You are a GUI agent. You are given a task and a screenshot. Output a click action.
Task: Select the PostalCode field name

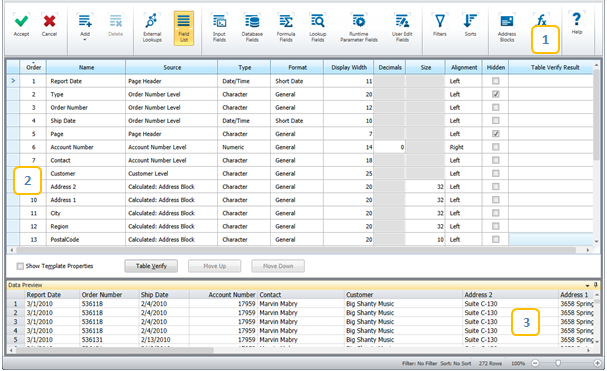[x=65, y=239]
